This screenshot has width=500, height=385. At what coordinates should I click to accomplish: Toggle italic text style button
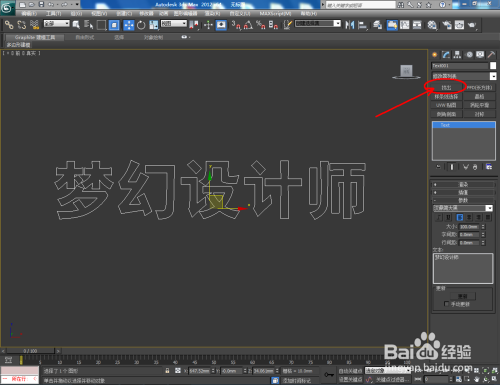click(439, 217)
